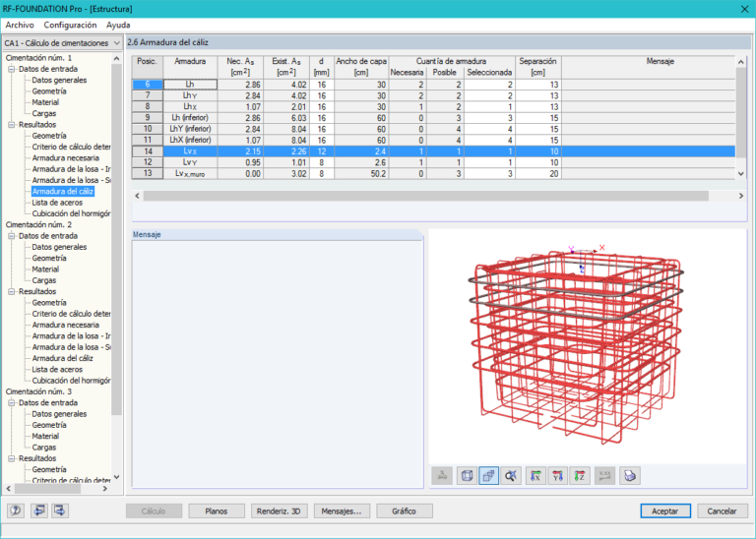Go to next table with right-arrow icon
The width and height of the screenshot is (756, 539).
click(60, 510)
